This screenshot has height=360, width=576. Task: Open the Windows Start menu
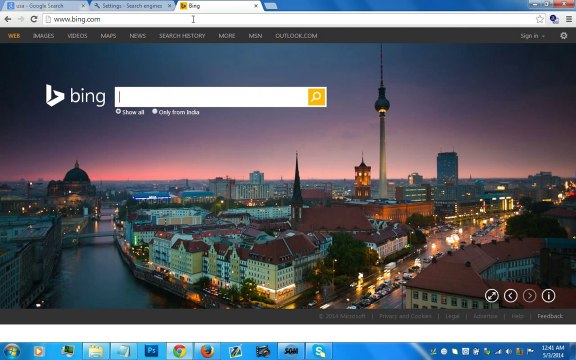(11, 351)
